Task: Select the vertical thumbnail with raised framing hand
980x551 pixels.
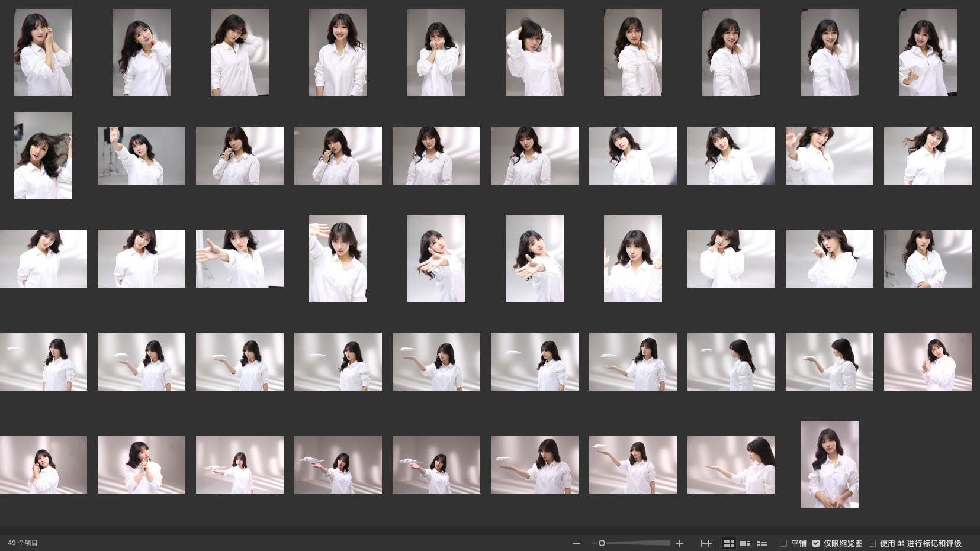Action: [338, 259]
